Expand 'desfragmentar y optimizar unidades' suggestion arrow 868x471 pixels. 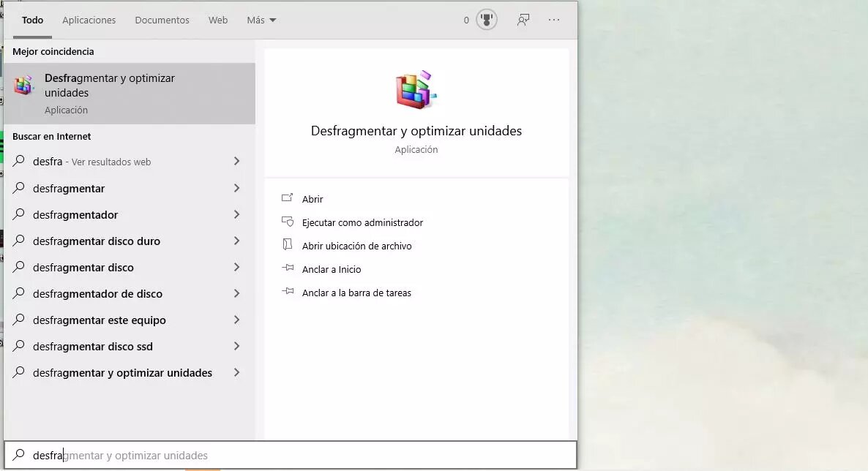[x=236, y=372]
